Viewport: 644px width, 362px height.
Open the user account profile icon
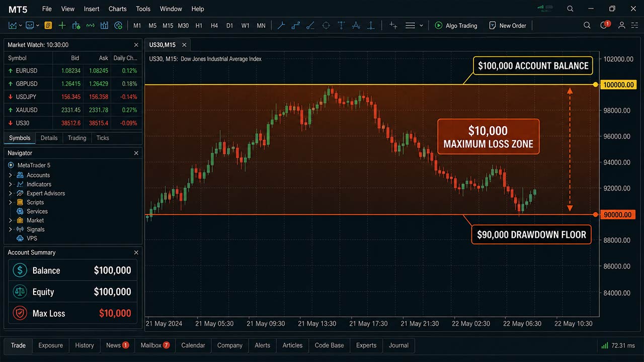[622, 25]
